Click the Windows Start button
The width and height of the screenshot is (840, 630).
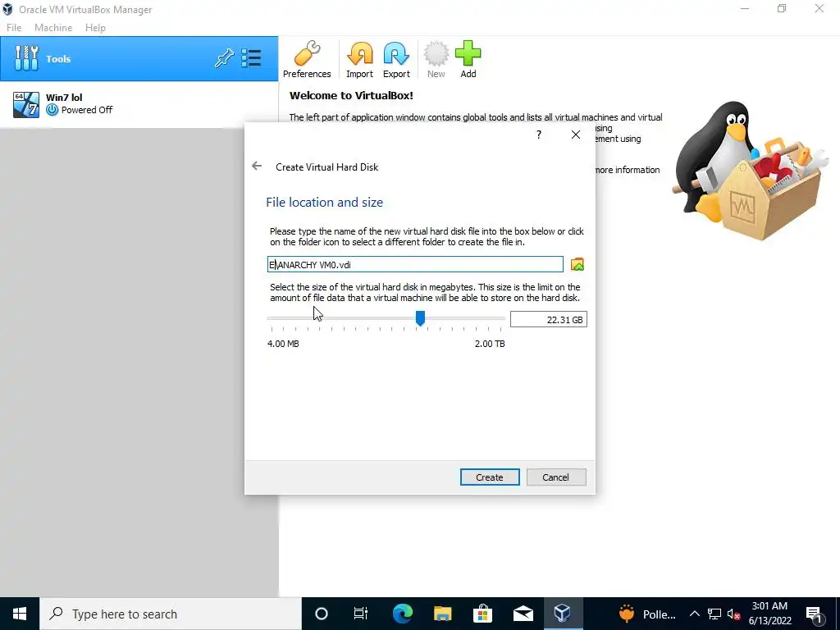click(20, 614)
